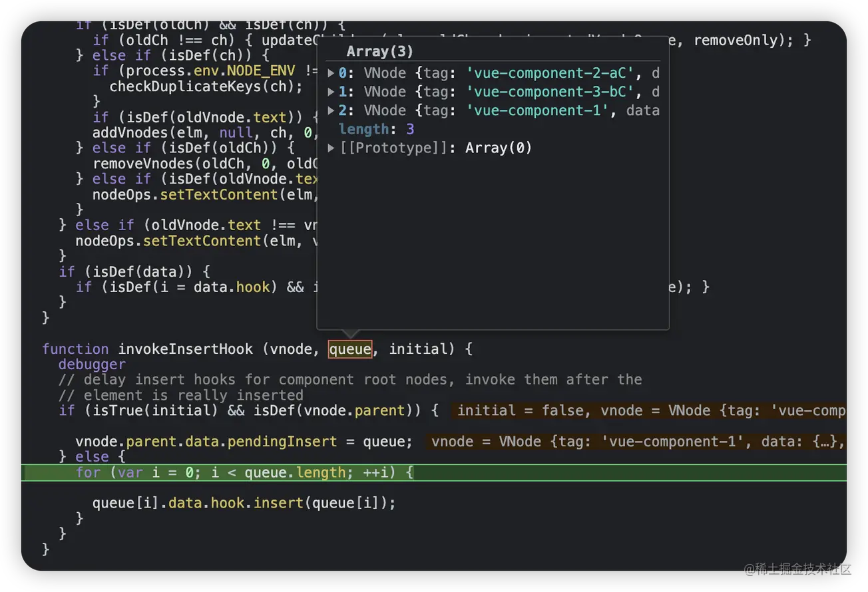
Task: Expand index 2 VNode 'vue-component-1' entry
Action: (x=331, y=110)
